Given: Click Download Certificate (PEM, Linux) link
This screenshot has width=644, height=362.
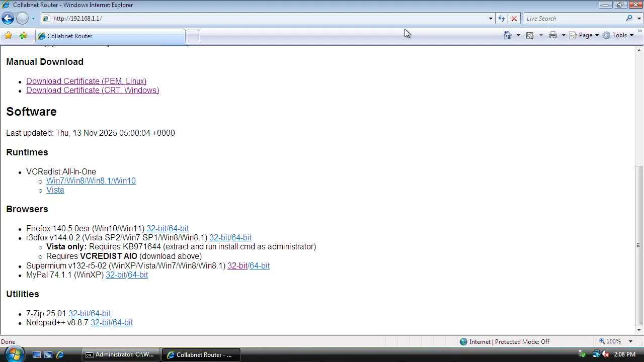Looking at the screenshot, I should point(87,81).
